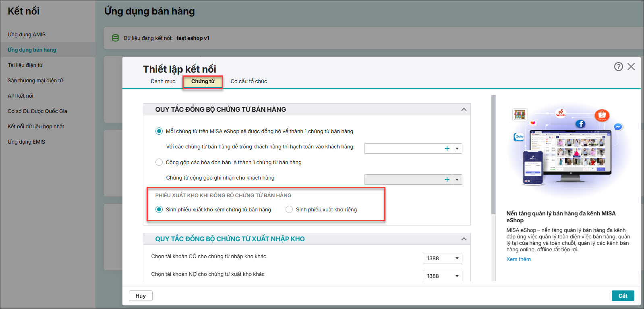Switch to the Danh mục tab

tap(163, 81)
